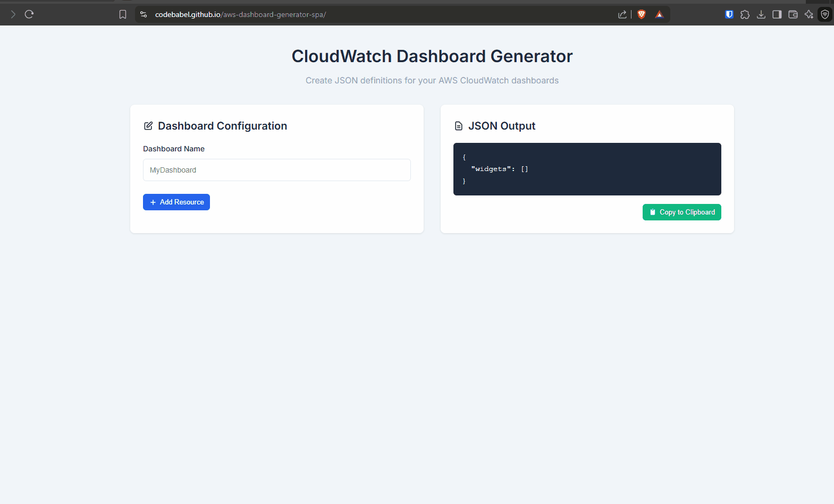Open the Bitwarden extension icon

729,14
